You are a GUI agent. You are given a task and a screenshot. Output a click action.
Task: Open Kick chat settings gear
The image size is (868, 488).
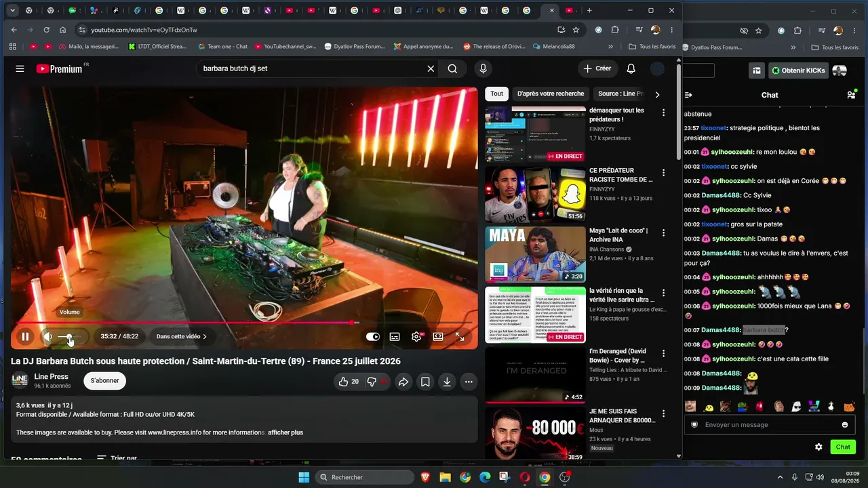point(818,447)
